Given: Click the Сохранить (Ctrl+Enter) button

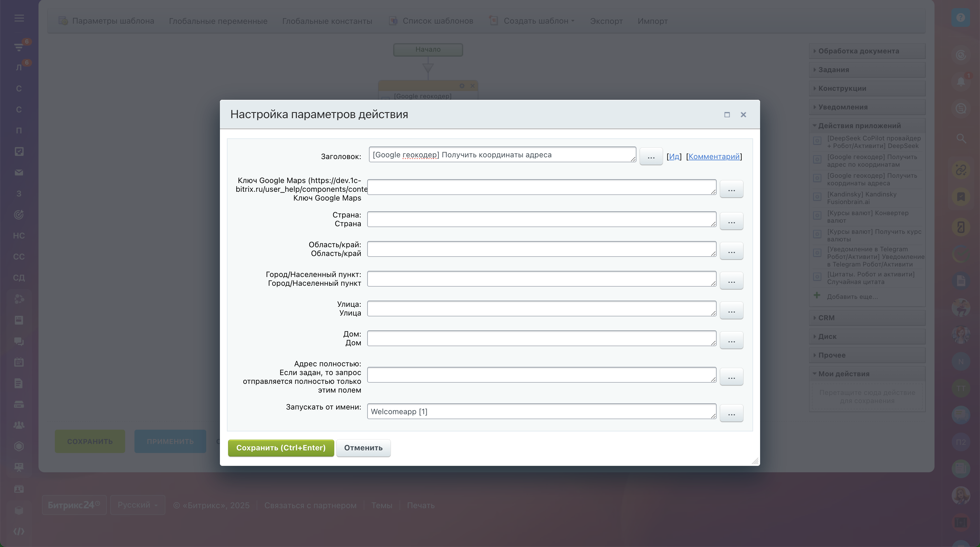Looking at the screenshot, I should (281, 448).
